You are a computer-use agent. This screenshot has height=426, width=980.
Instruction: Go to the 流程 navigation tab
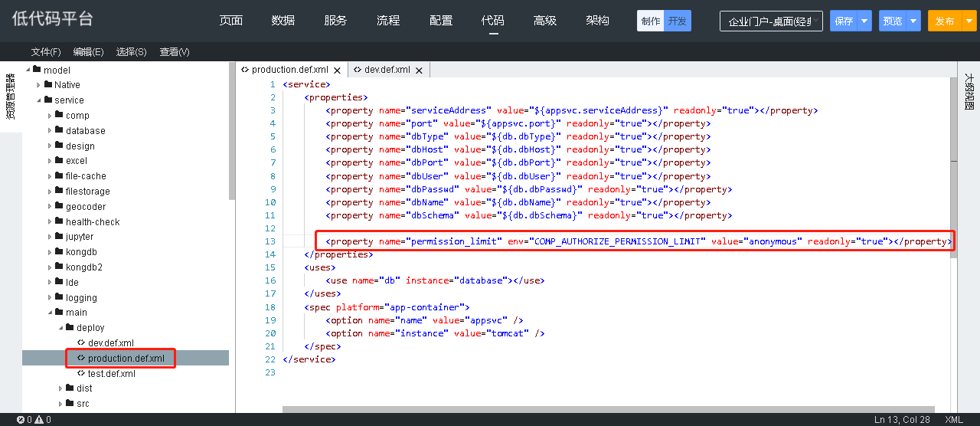388,21
